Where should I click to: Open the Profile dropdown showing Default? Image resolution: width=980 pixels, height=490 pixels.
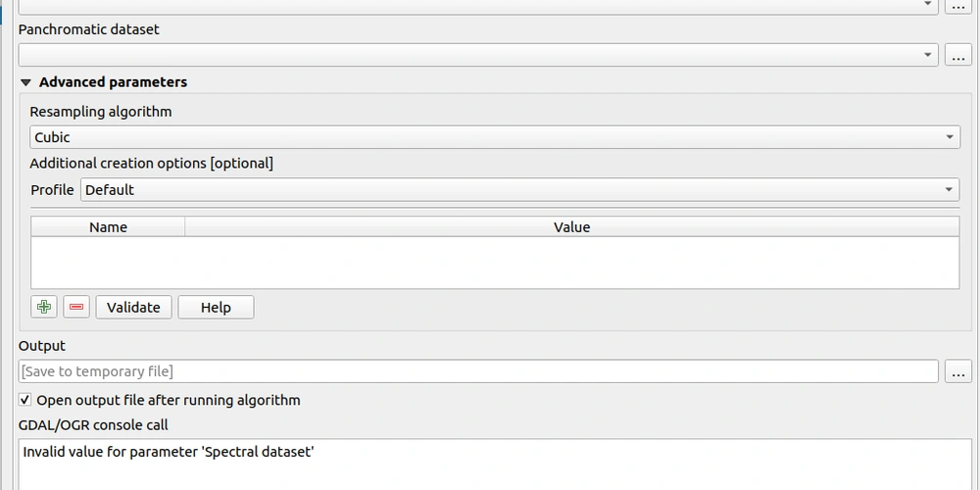point(519,190)
